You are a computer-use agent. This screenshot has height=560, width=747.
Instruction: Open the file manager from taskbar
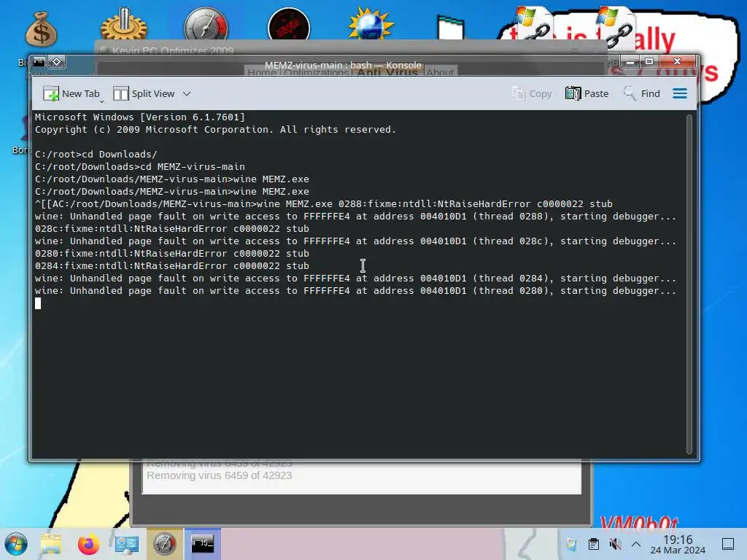51,544
